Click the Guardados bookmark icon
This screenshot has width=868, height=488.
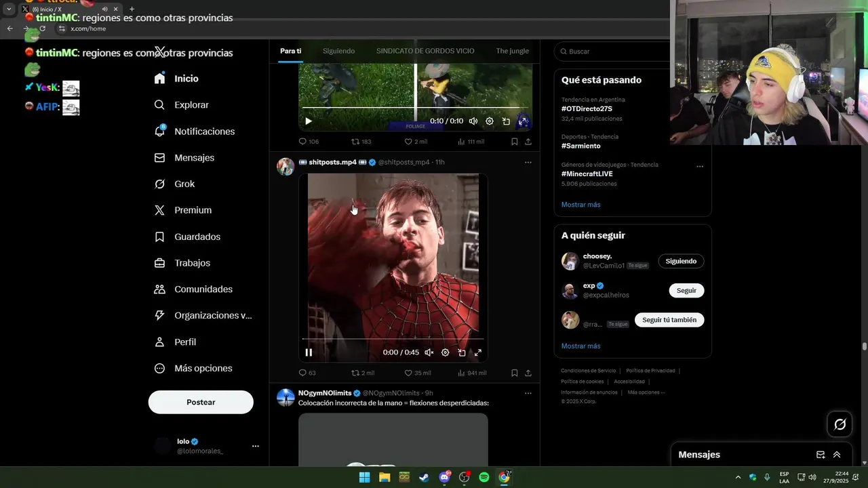[x=159, y=237]
